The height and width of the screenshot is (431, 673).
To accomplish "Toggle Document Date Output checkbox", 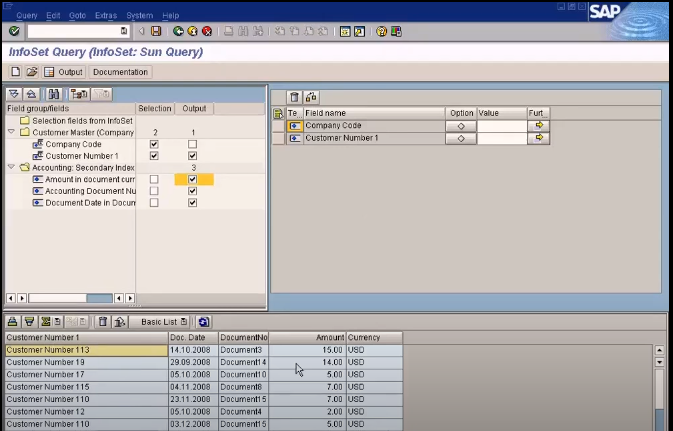I will tap(192, 203).
